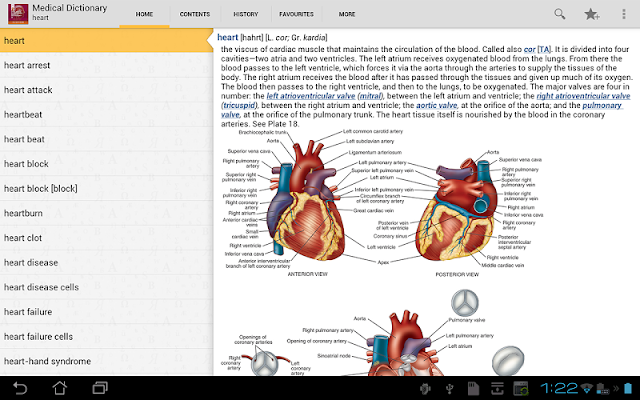
Task: Switch to the HOME tab
Action: click(144, 14)
